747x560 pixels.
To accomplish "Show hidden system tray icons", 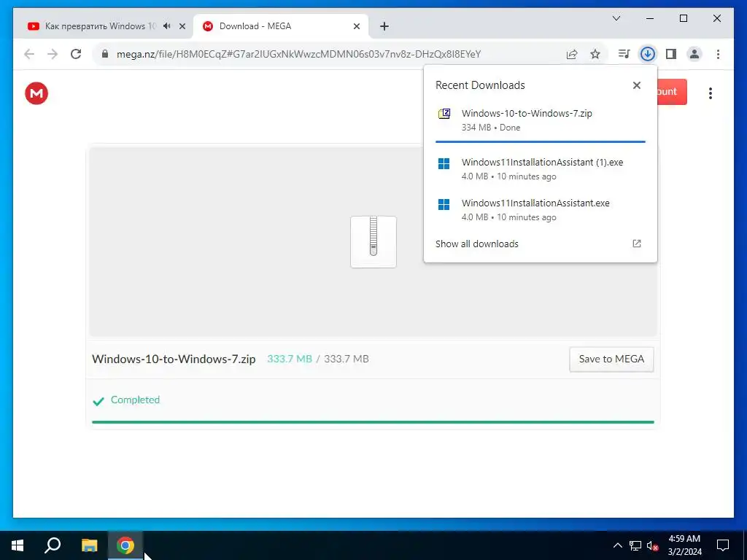I will pos(617,545).
